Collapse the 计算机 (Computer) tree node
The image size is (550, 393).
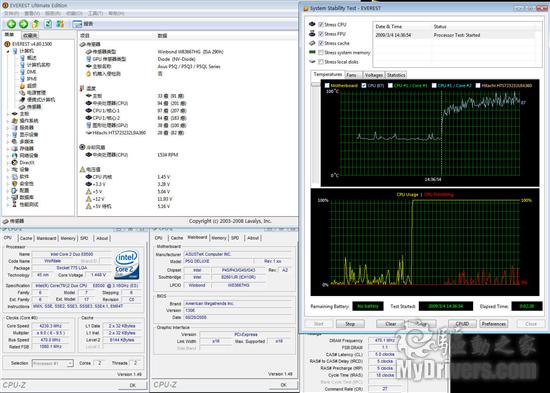8,51
